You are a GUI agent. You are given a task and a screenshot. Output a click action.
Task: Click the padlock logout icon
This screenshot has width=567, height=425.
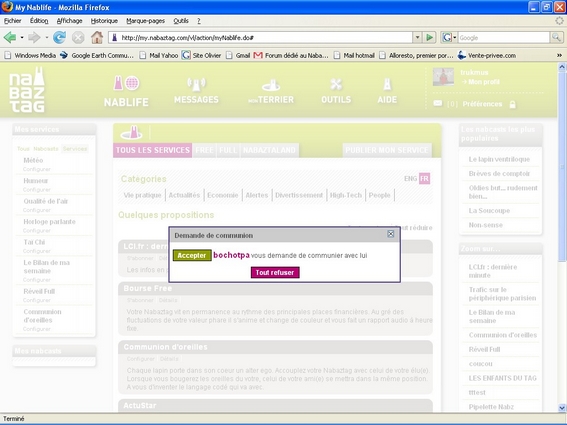(x=512, y=105)
